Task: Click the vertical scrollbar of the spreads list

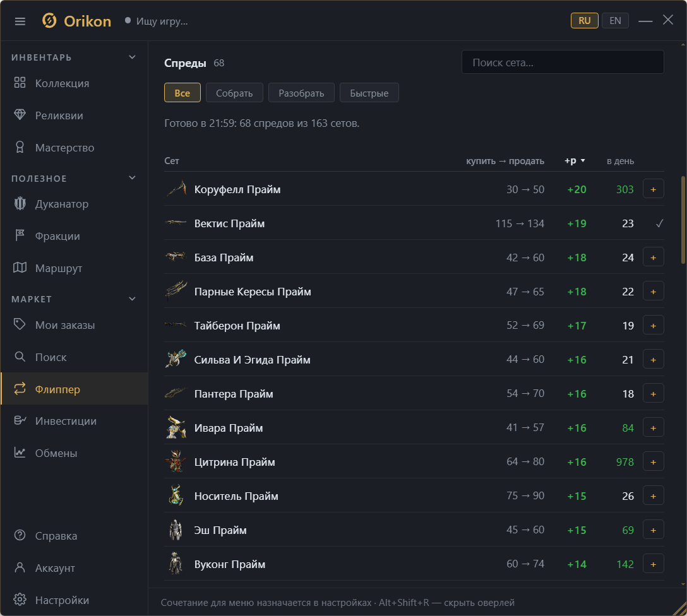Action: (x=683, y=220)
